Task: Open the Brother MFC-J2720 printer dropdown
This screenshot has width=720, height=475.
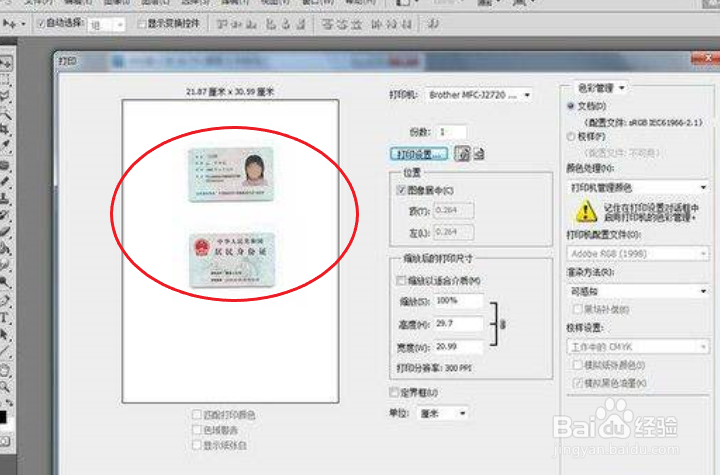Action: click(x=479, y=95)
